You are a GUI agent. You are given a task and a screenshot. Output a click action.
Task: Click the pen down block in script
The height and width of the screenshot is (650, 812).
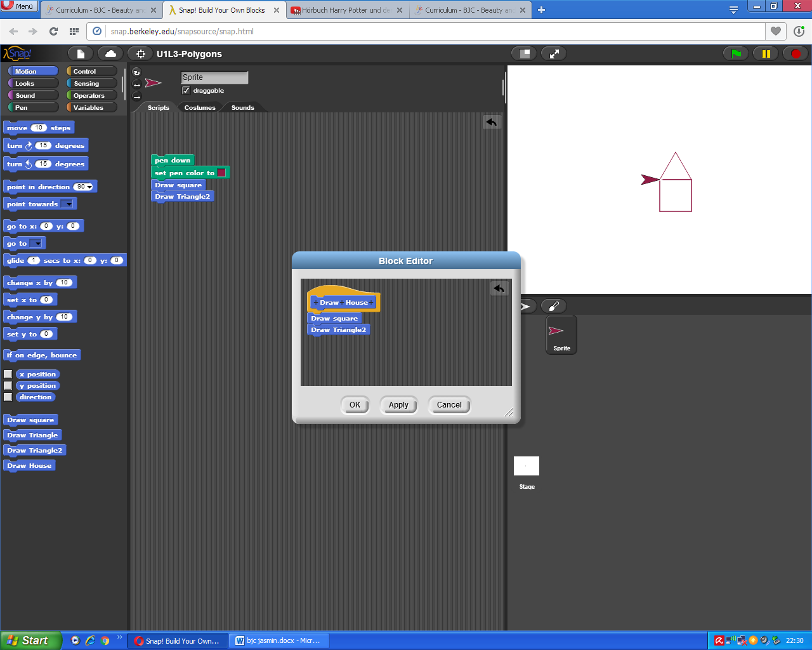(172, 160)
